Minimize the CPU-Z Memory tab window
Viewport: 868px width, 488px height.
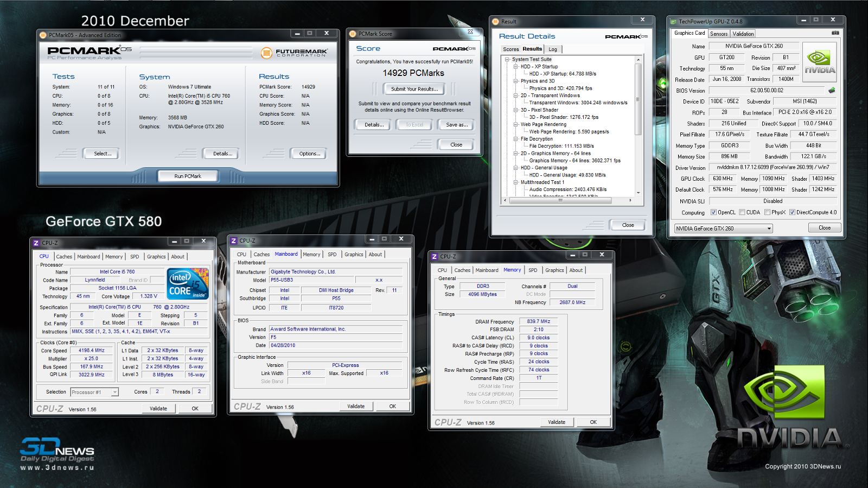point(572,254)
